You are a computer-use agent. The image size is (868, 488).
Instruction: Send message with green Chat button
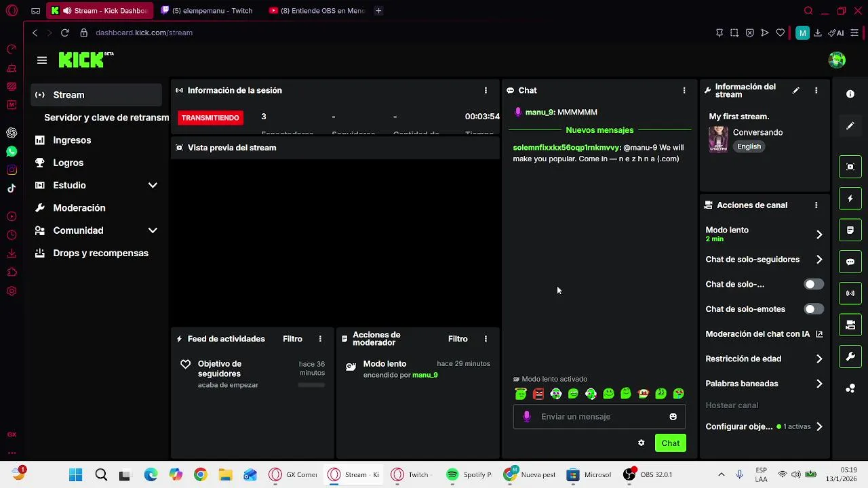click(671, 443)
